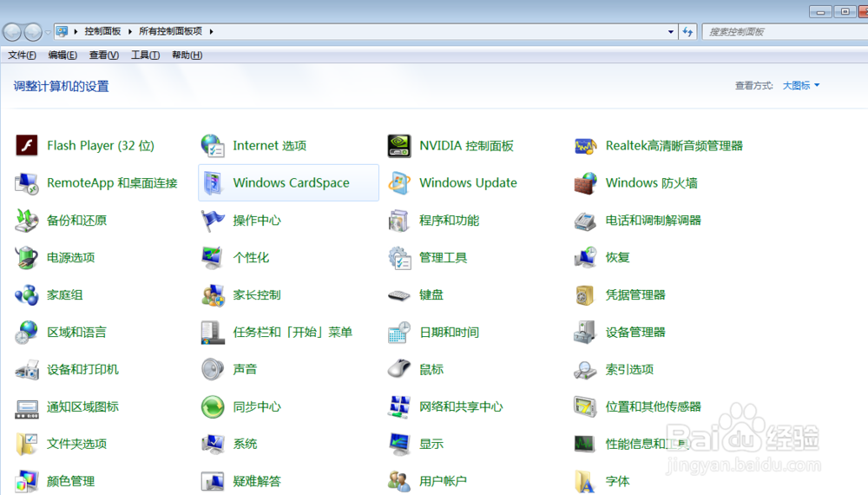This screenshot has width=868, height=495.
Task: Open the 电源选项 battery icon
Action: tap(27, 257)
